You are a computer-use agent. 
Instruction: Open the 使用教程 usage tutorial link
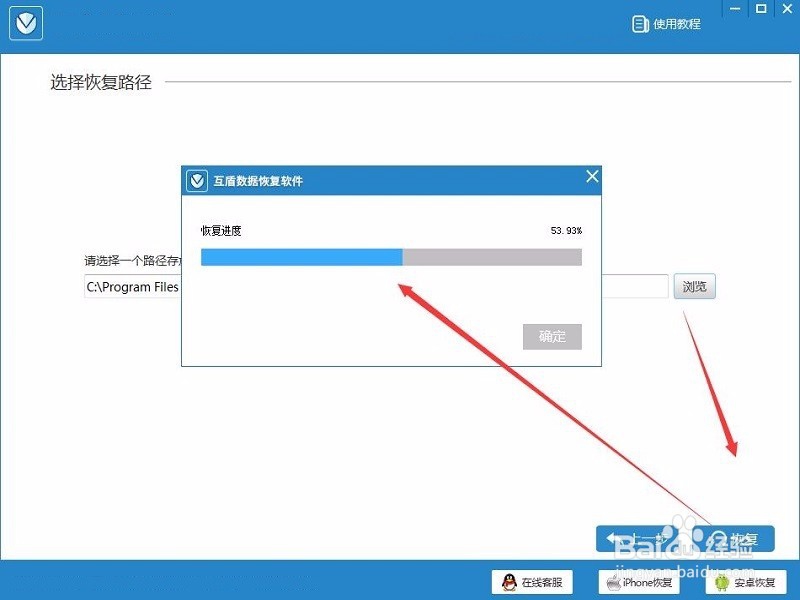pos(663,22)
